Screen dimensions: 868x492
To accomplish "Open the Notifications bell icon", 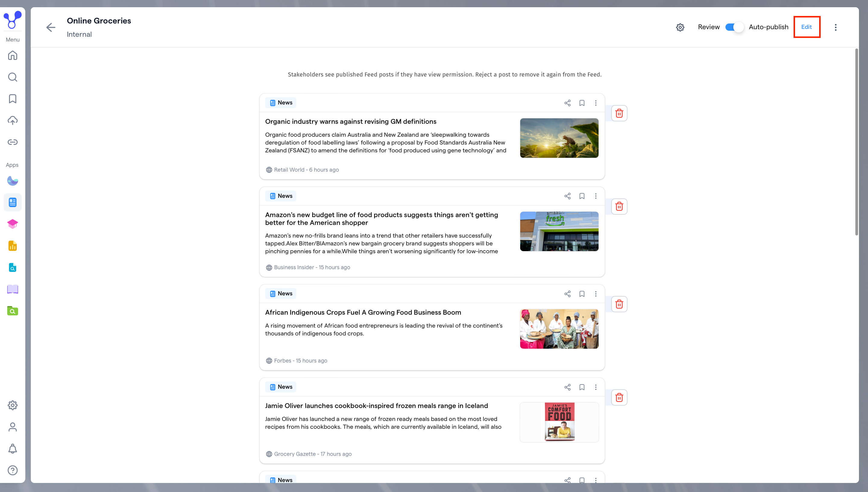I will (x=13, y=448).
